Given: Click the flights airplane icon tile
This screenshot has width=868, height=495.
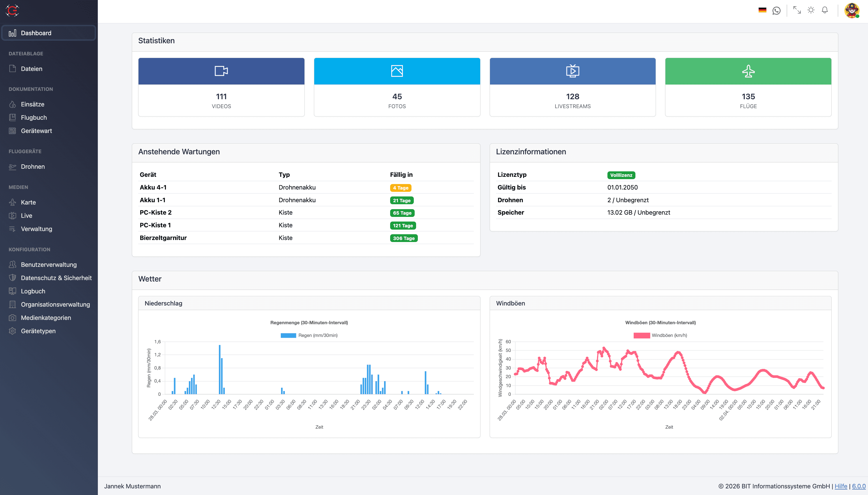Looking at the screenshot, I should point(748,71).
